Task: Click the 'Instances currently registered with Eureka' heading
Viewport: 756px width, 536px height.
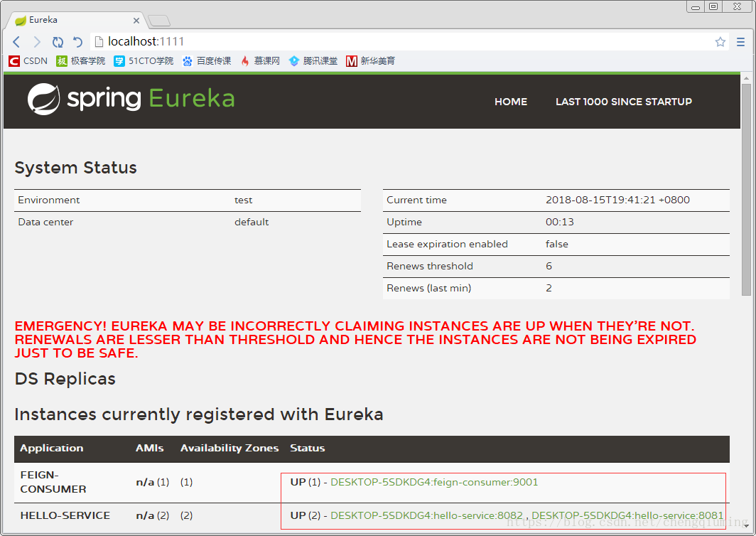Action: [x=199, y=414]
